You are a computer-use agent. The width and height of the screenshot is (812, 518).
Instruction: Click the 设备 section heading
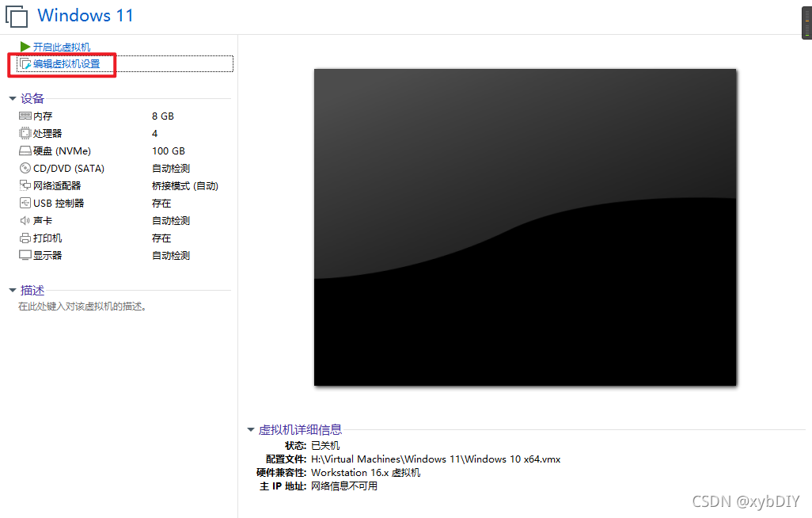click(32, 98)
